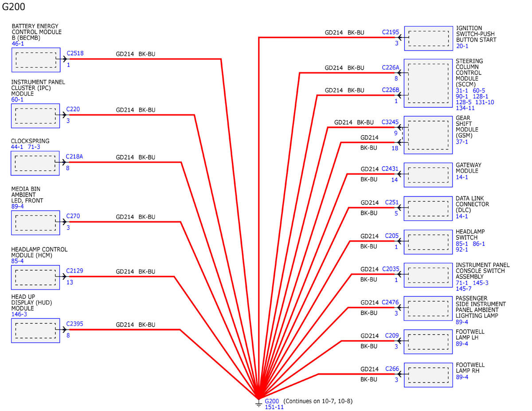Screen dimensions: 532x411
Task: Go to Clockspring page 71-3
Action: 34,147
